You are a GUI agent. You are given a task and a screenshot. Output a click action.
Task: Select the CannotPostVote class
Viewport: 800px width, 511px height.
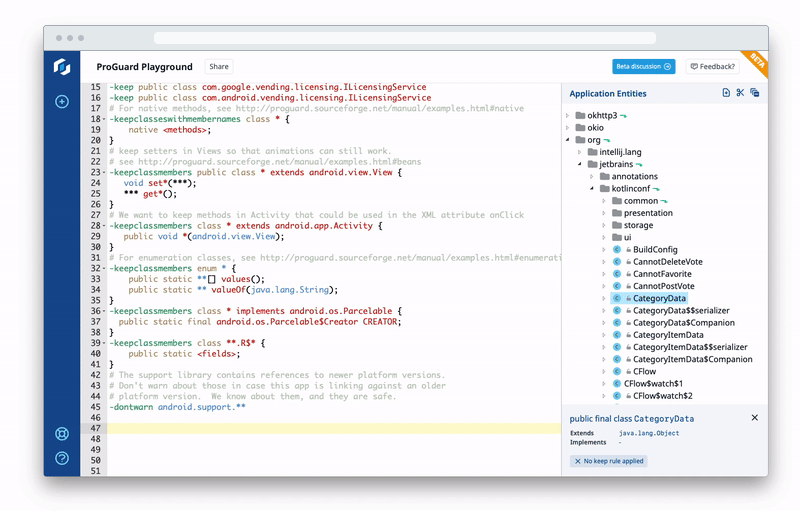[x=663, y=286]
